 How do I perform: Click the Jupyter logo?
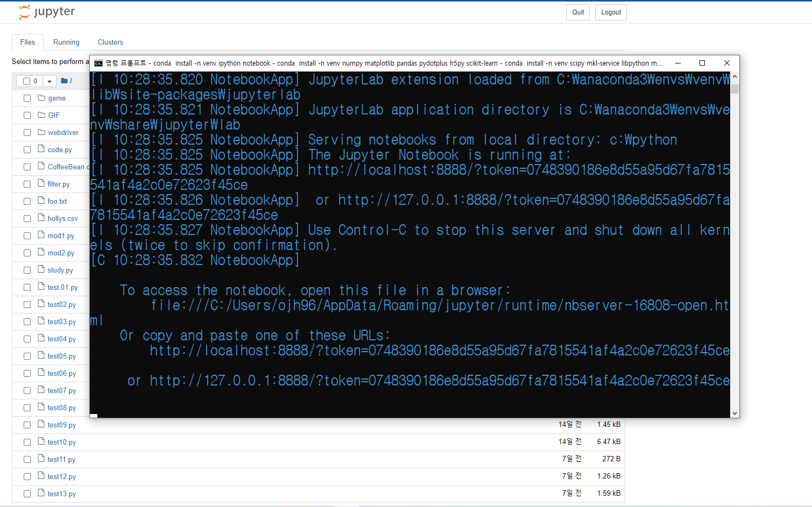pyautogui.click(x=47, y=12)
